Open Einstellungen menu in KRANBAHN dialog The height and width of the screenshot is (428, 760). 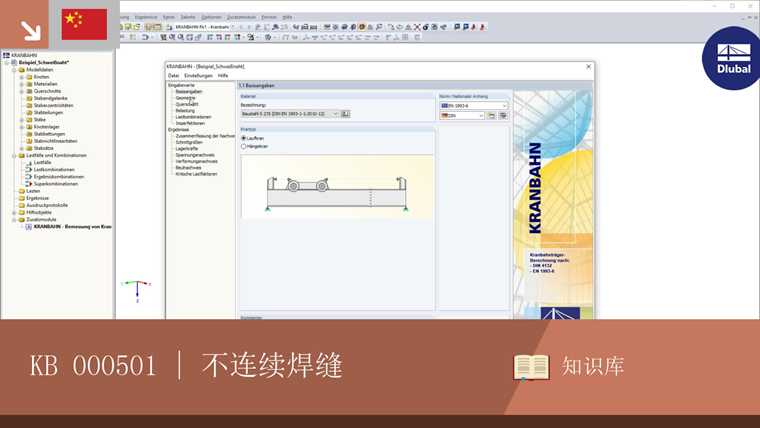pyautogui.click(x=198, y=76)
